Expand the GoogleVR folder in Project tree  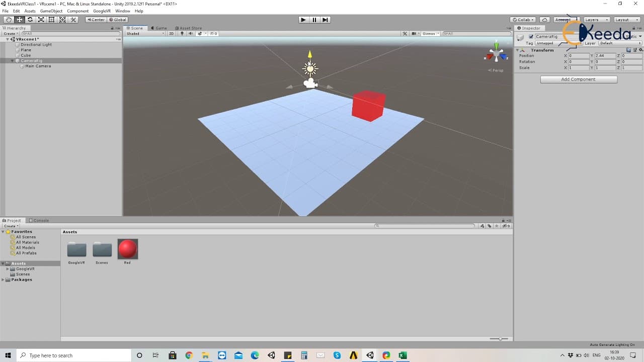pyautogui.click(x=8, y=269)
